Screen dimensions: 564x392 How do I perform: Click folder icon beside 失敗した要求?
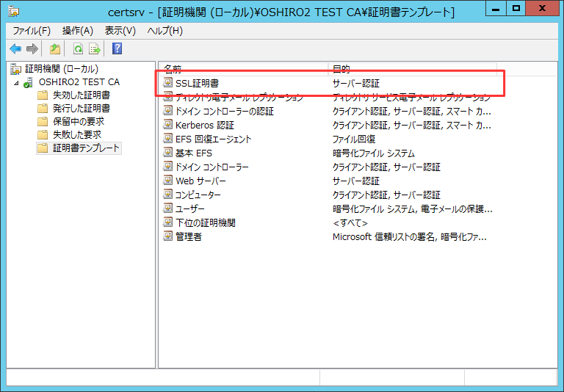click(43, 135)
